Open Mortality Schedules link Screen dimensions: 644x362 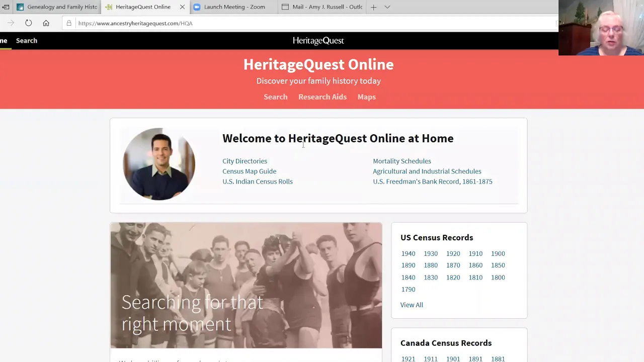tap(402, 161)
